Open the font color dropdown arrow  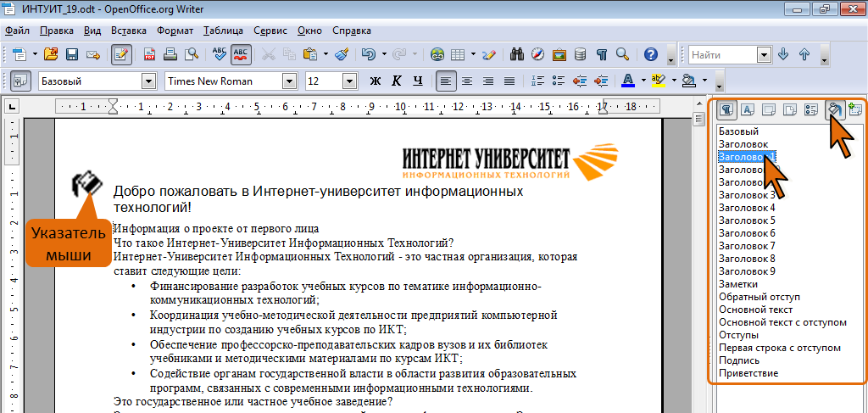[643, 81]
